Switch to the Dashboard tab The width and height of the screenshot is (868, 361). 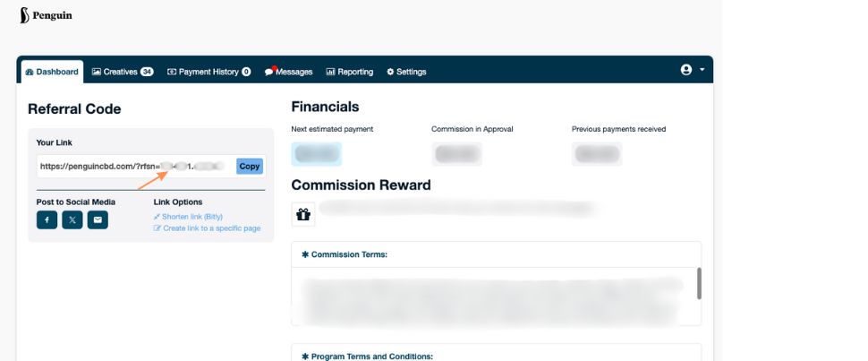[52, 72]
